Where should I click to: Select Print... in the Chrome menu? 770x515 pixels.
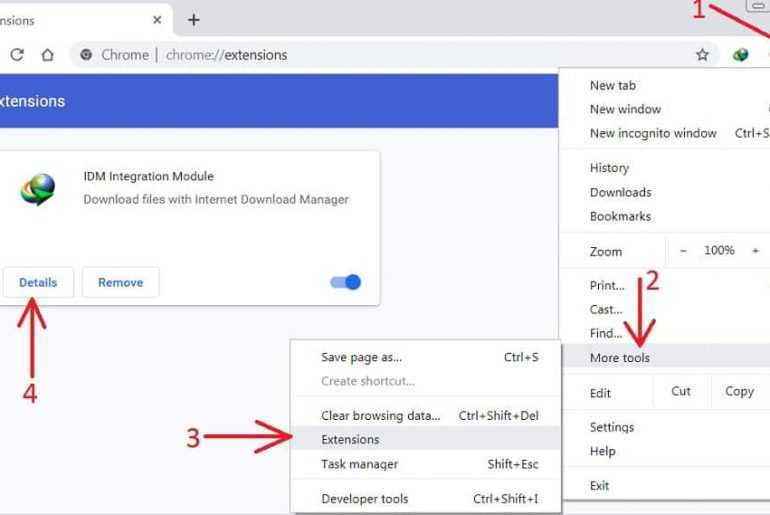point(664,286)
